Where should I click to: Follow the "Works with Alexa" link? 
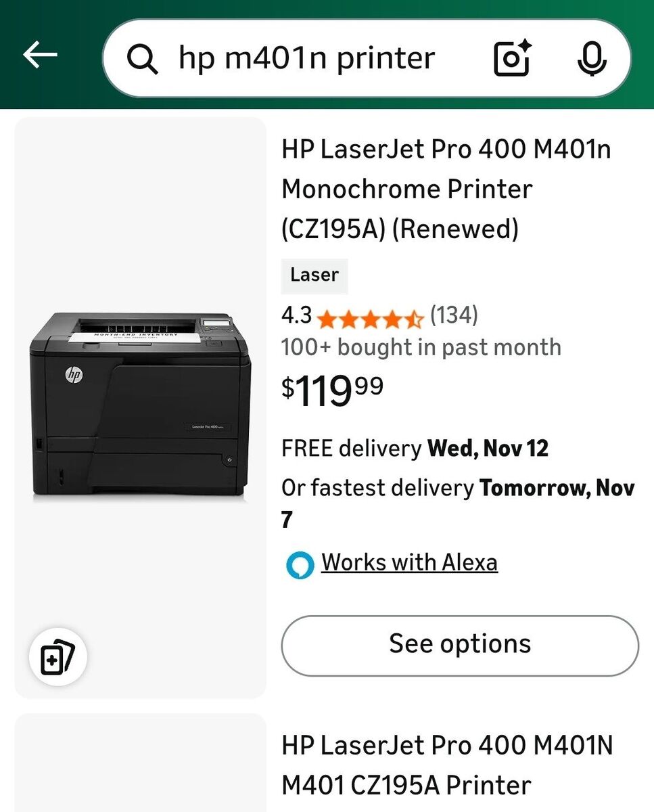click(409, 562)
